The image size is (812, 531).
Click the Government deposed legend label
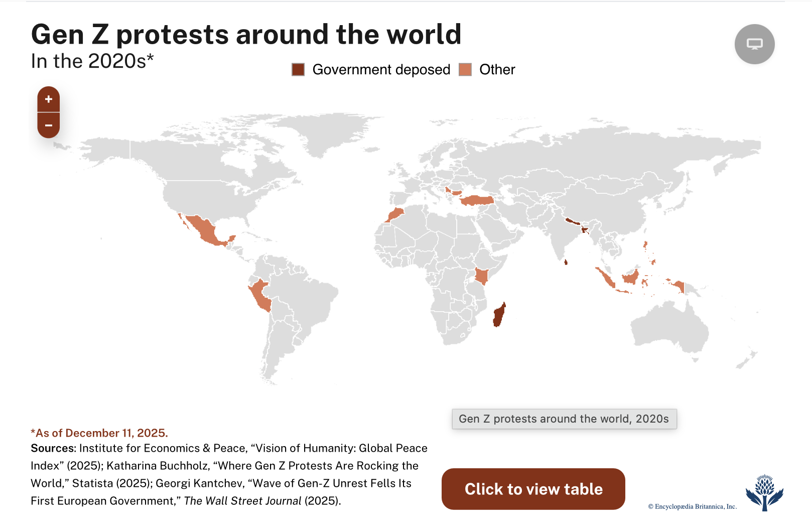pyautogui.click(x=381, y=70)
